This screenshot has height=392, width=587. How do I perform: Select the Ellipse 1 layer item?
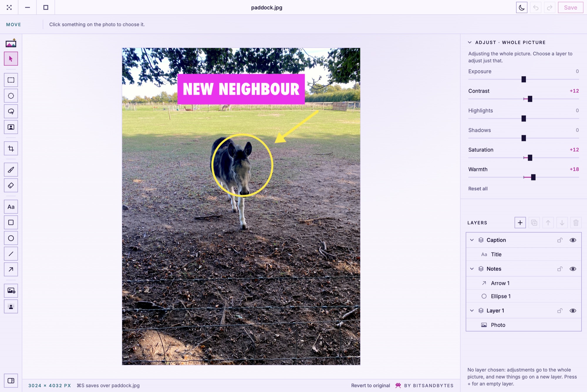click(x=524, y=296)
